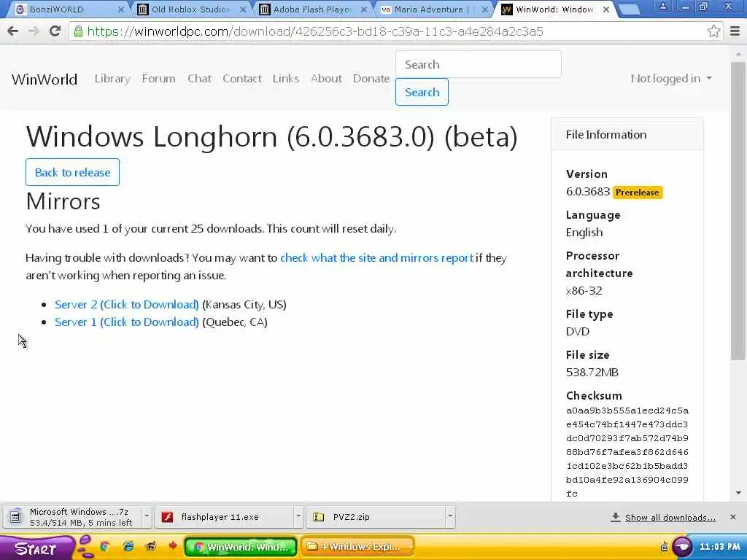The height and width of the screenshot is (560, 747).
Task: Close the Adobe Flash Player tab
Action: (364, 9)
